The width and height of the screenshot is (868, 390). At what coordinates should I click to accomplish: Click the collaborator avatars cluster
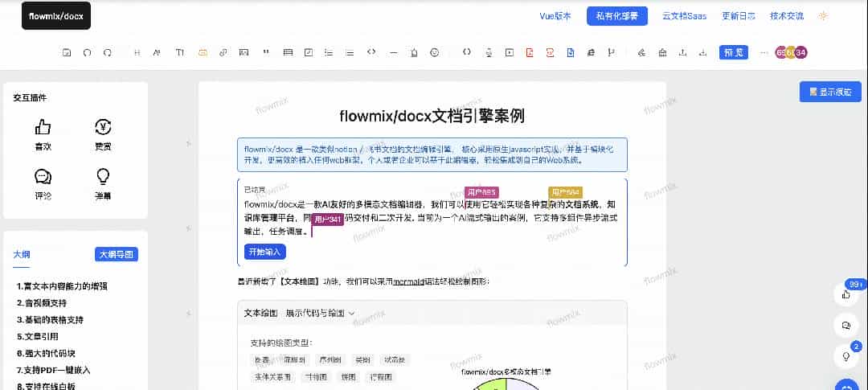pyautogui.click(x=791, y=52)
